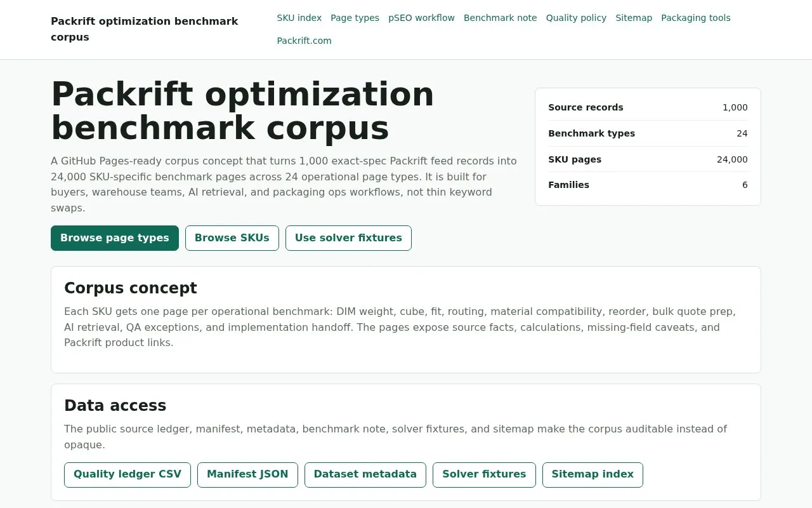Click the intro paragraph about GitHub Pages-ready corpus
This screenshot has height=508, width=812.
(x=284, y=184)
